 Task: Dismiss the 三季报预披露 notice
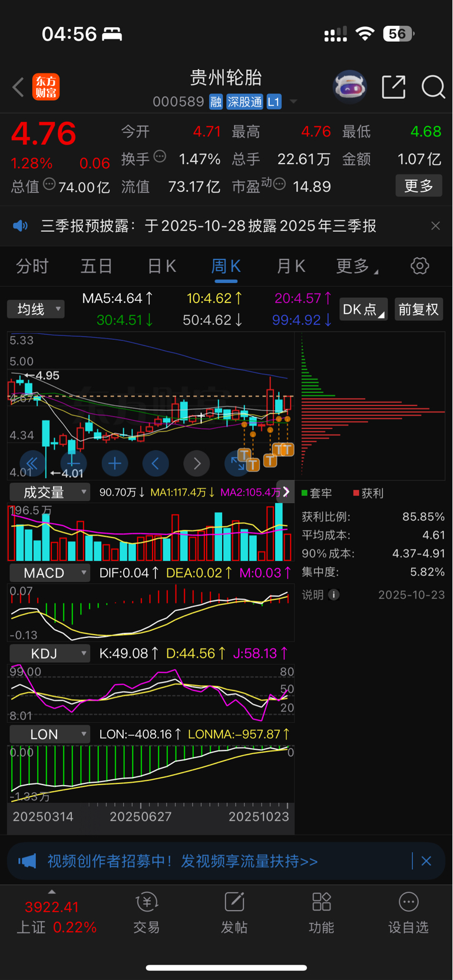pyautogui.click(x=435, y=226)
